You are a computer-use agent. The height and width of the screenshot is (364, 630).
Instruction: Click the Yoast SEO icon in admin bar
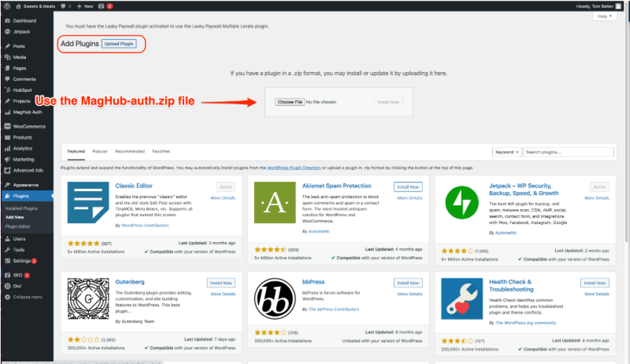pyautogui.click(x=101, y=6)
